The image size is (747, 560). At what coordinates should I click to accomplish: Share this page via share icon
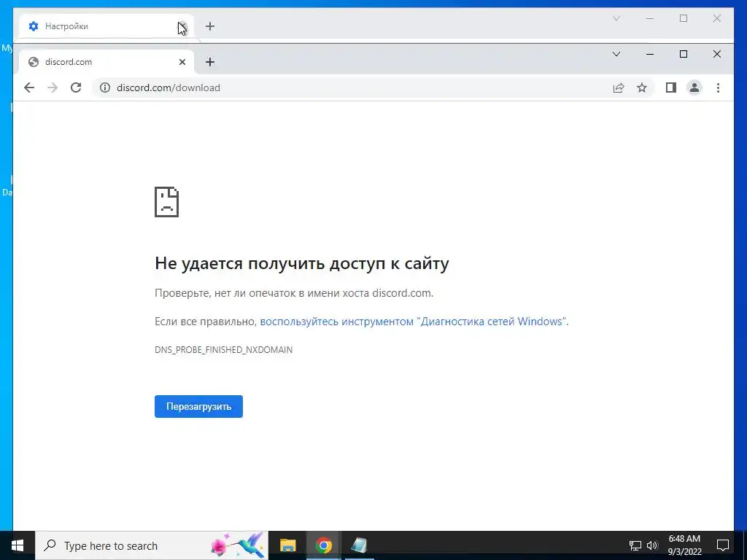[619, 87]
